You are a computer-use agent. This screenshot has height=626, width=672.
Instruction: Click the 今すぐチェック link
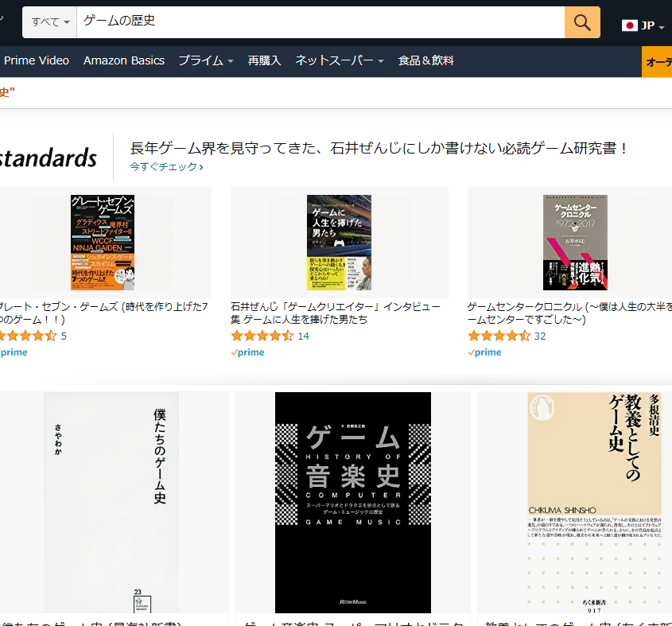(167, 166)
